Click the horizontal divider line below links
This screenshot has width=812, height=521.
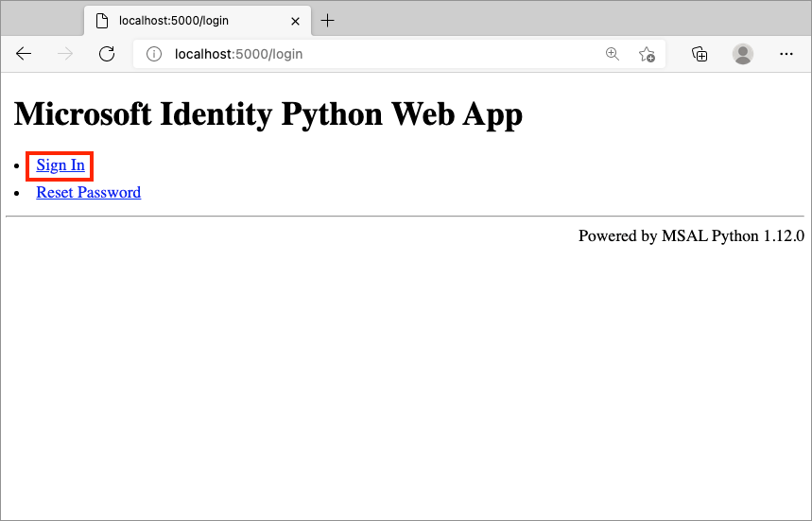tap(405, 217)
